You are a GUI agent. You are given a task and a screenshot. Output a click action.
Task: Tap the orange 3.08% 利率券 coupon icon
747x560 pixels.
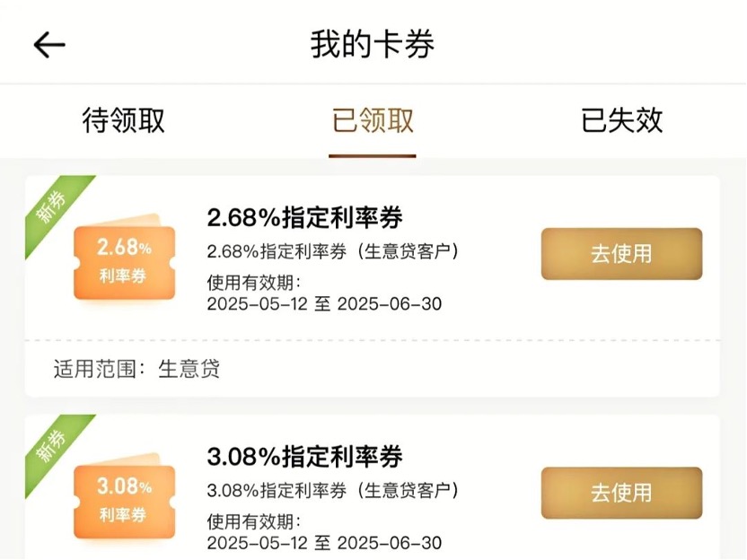124,499
